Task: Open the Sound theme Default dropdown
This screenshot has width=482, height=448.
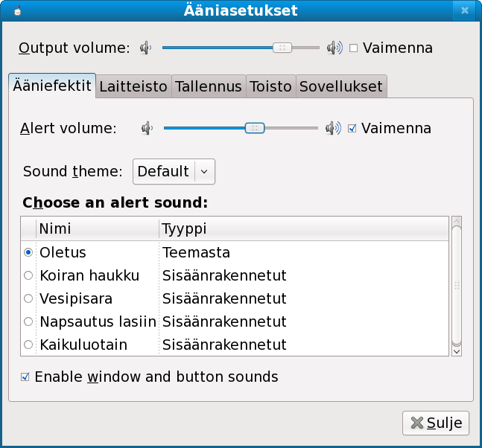Action: tap(174, 171)
